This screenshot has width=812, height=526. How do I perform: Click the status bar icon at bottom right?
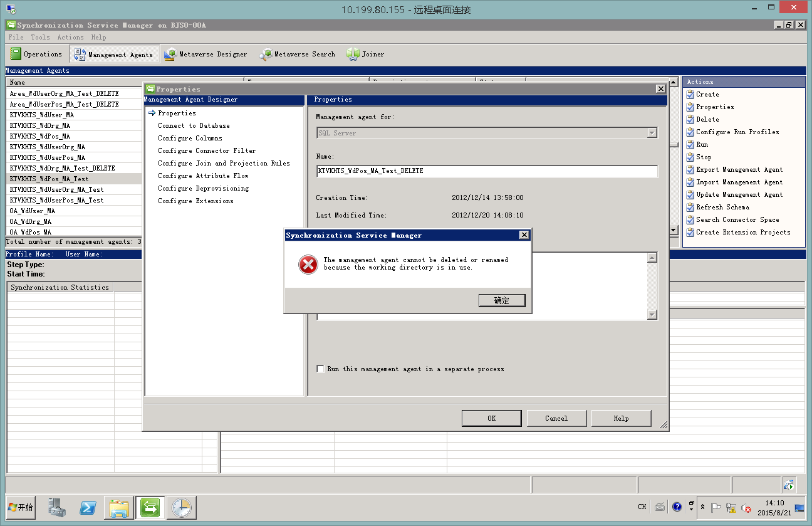789,485
